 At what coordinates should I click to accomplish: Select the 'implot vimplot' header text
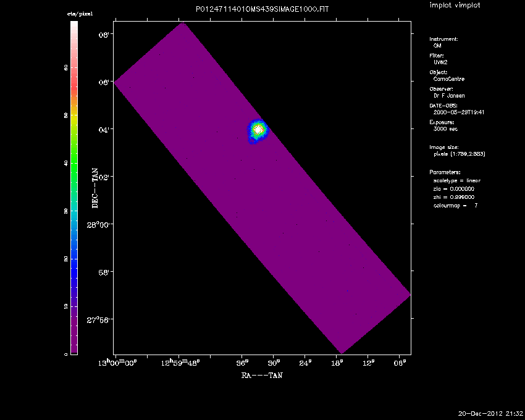(x=455, y=6)
